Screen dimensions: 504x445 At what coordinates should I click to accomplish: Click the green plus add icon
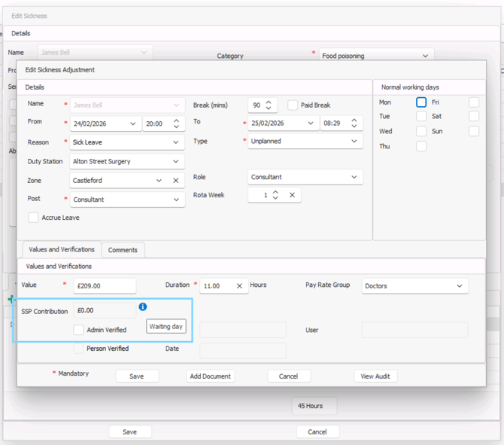point(11,300)
